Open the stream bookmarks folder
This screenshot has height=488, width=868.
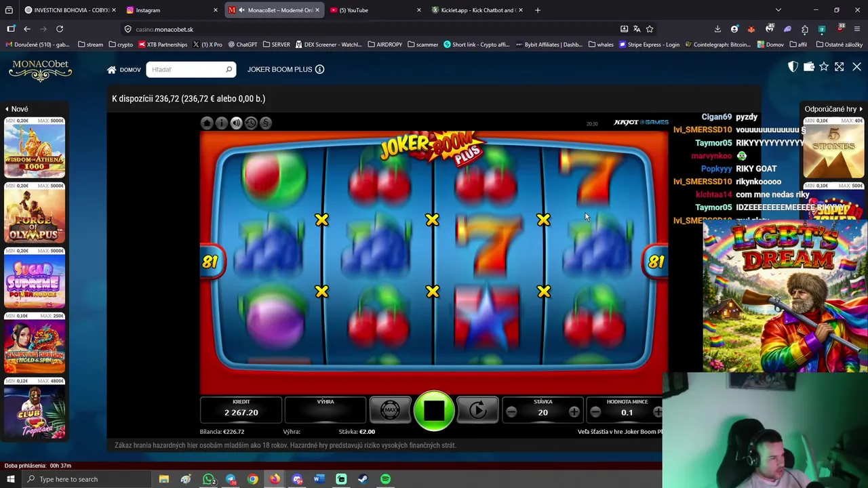[x=90, y=45]
